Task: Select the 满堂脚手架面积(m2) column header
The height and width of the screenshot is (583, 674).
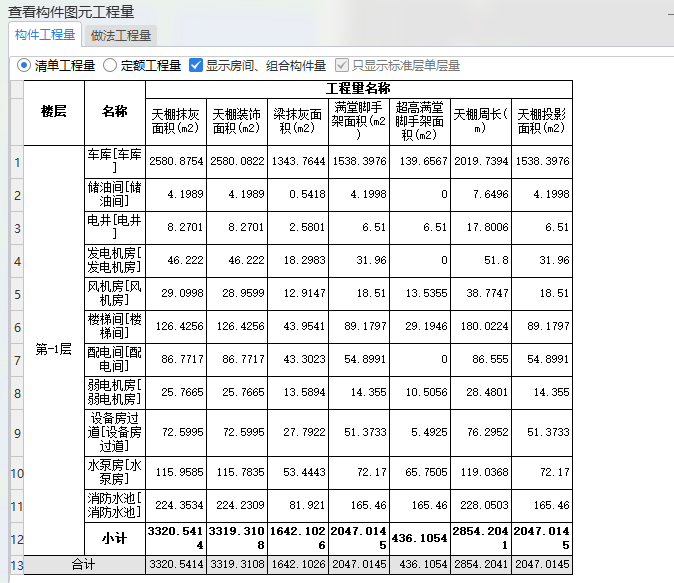Action: (x=359, y=122)
